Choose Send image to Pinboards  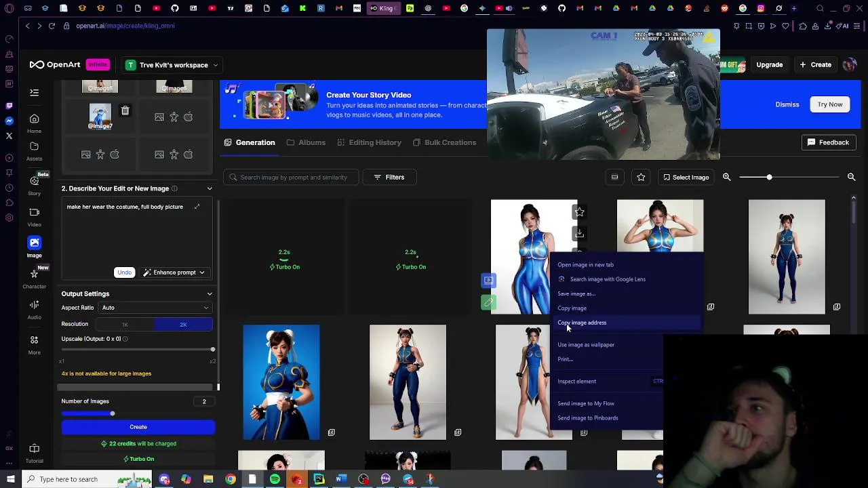click(588, 418)
